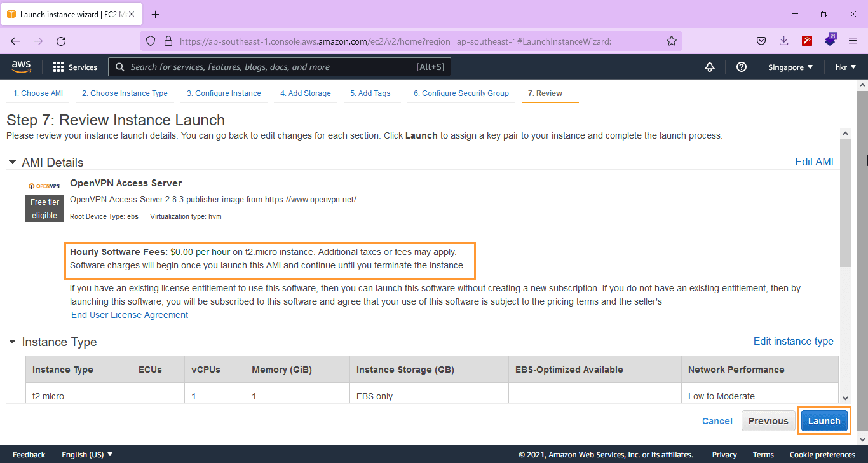Go to step 4. Add Storage

[306, 93]
